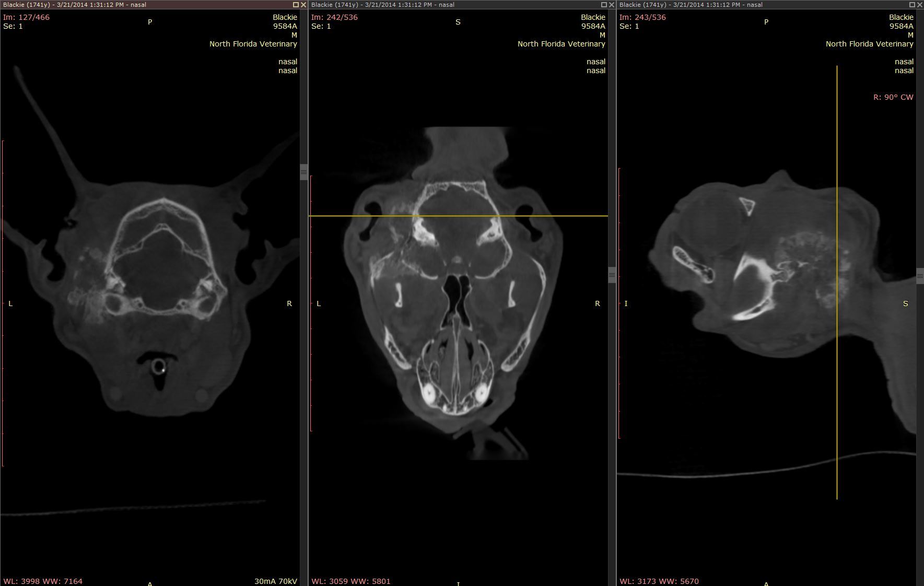
Task: Click '9584A' patient ID in middle pane
Action: pos(593,26)
